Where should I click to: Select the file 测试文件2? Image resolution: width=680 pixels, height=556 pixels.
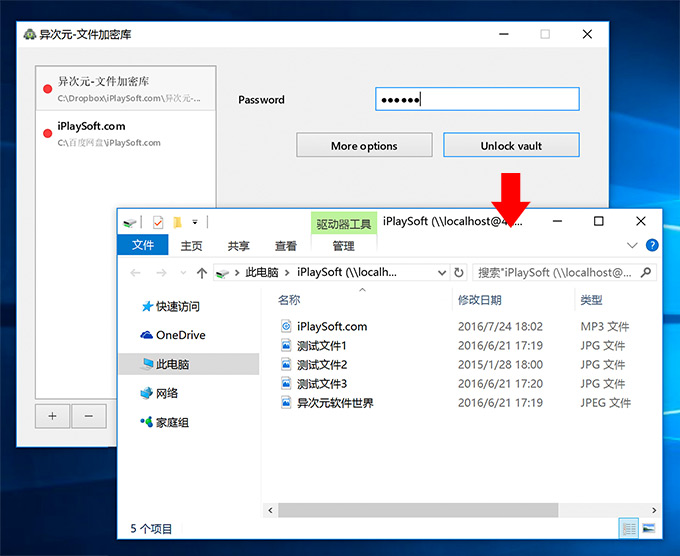[322, 365]
